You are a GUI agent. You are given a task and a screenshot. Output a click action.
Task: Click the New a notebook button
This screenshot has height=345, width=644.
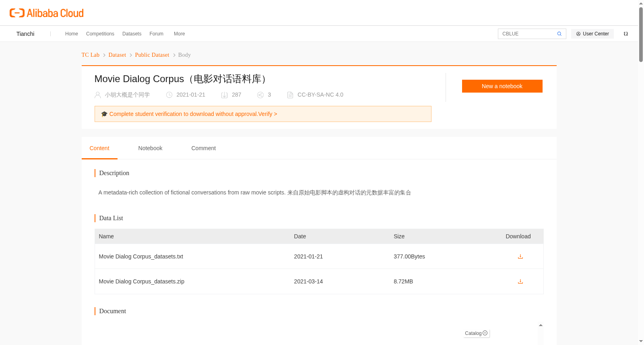click(502, 86)
